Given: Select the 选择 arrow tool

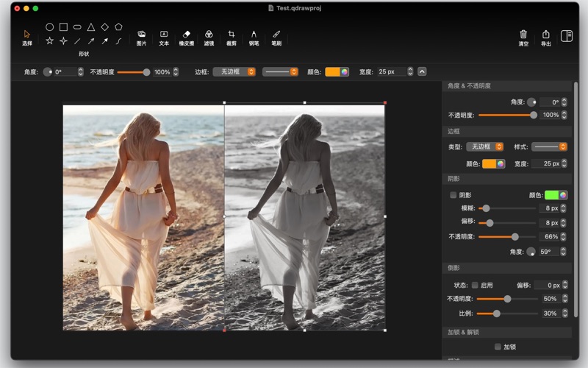Looking at the screenshot, I should [27, 35].
